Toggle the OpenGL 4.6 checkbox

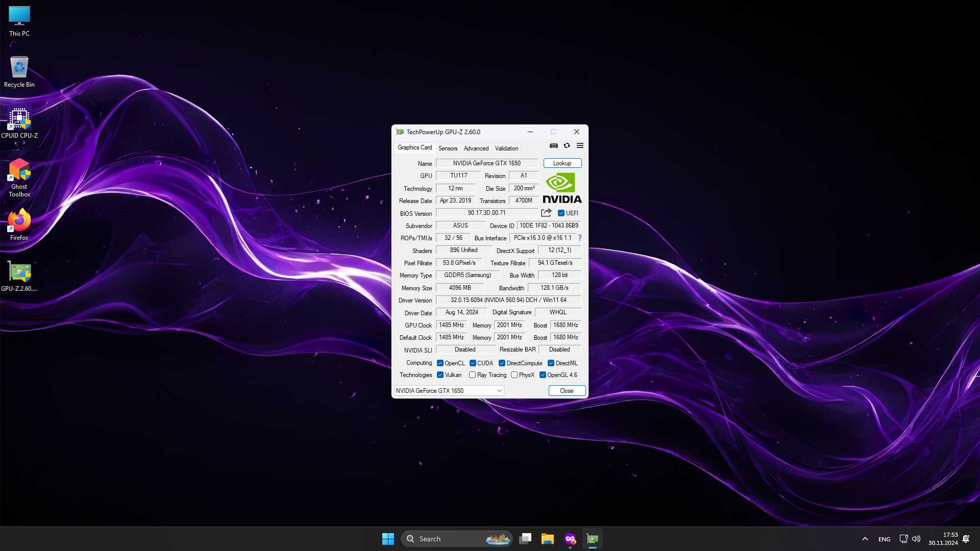543,375
